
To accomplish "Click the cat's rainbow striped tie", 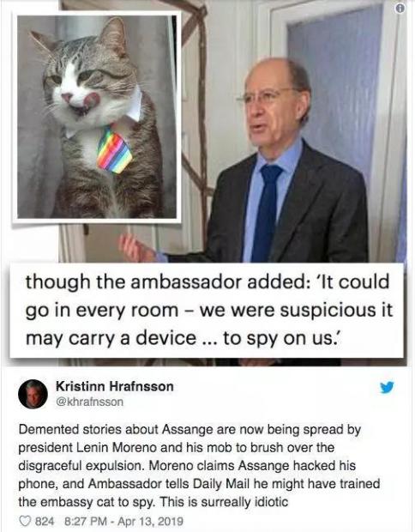I will pyautogui.click(x=114, y=151).
